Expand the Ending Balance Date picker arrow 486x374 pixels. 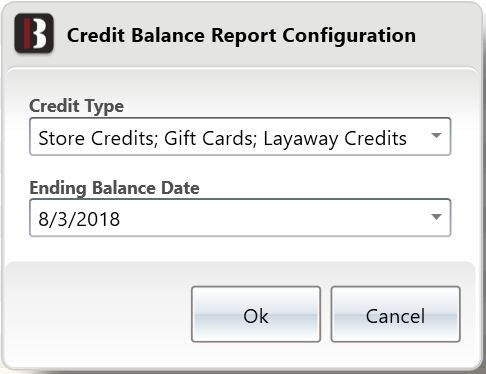point(436,217)
